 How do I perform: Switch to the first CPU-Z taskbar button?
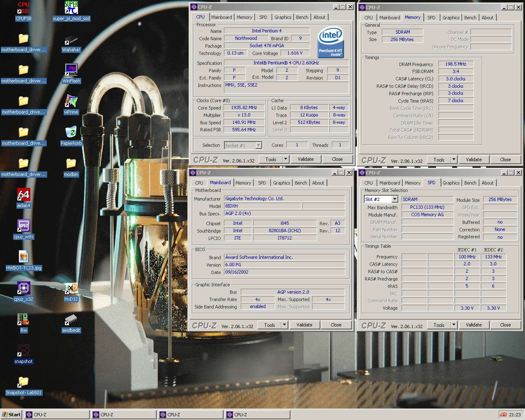pyautogui.click(x=57, y=415)
